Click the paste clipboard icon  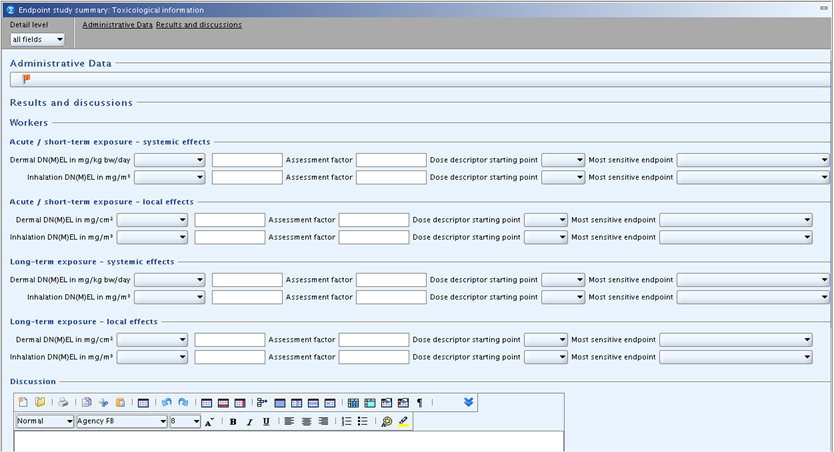point(120,403)
